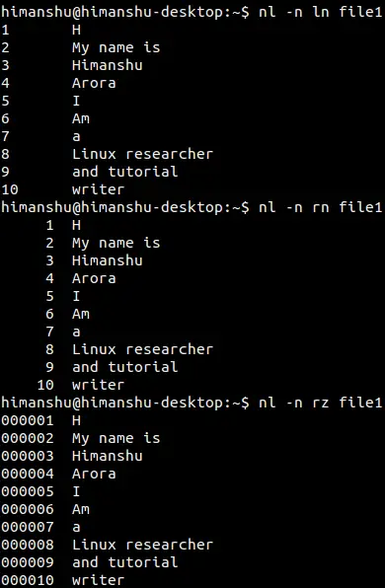Click the 'nl -n ln file1' command text
Viewport: 385px width, 588px height.
click(321, 13)
